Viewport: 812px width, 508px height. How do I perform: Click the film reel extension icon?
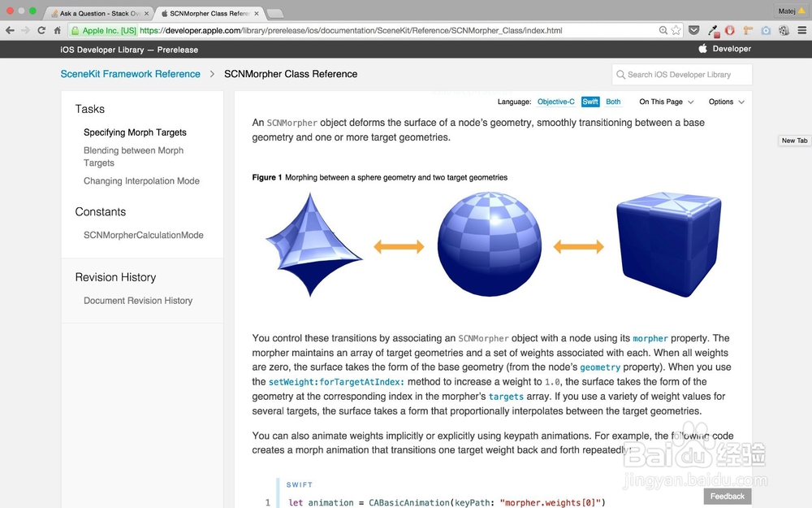coord(784,30)
